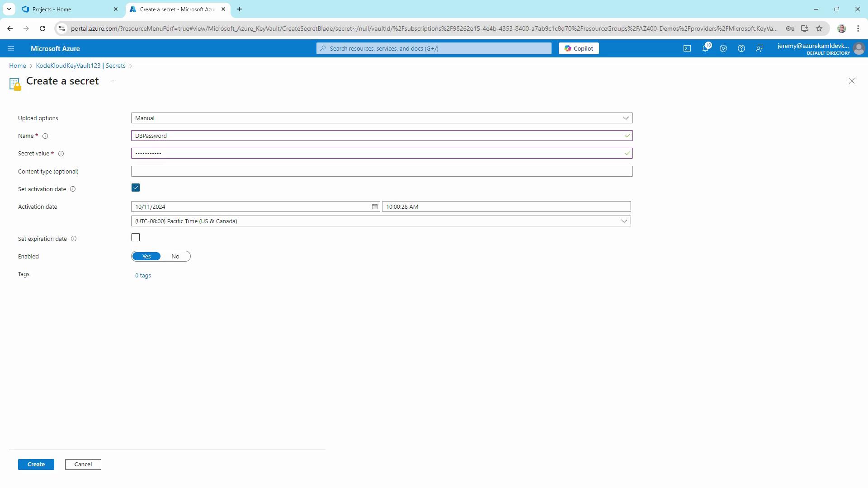Open the help question mark icon
Screen dimensions: 868x488
pyautogui.click(x=741, y=48)
